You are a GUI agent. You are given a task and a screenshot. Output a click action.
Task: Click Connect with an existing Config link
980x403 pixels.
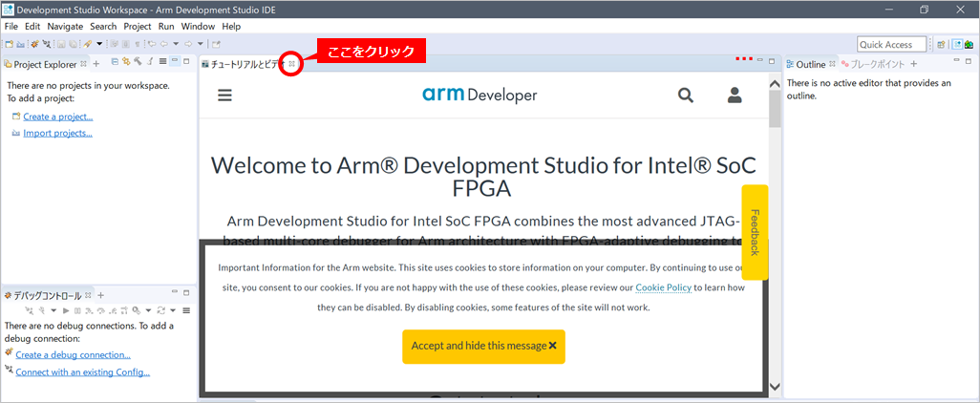point(82,372)
